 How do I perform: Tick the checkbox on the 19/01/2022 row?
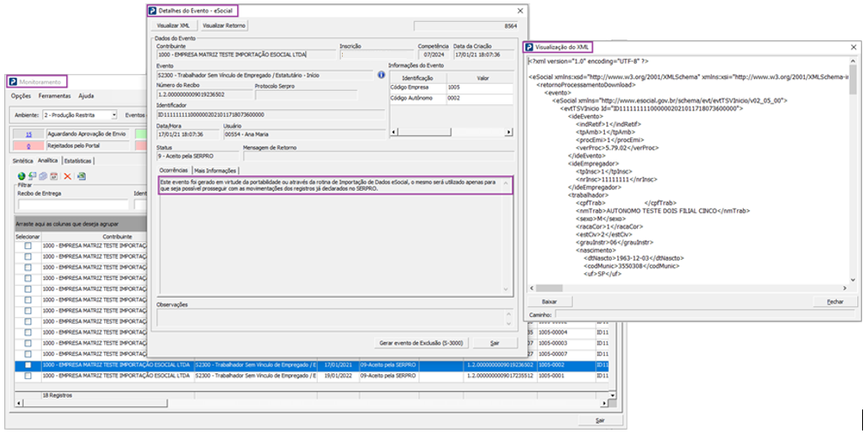pyautogui.click(x=28, y=376)
